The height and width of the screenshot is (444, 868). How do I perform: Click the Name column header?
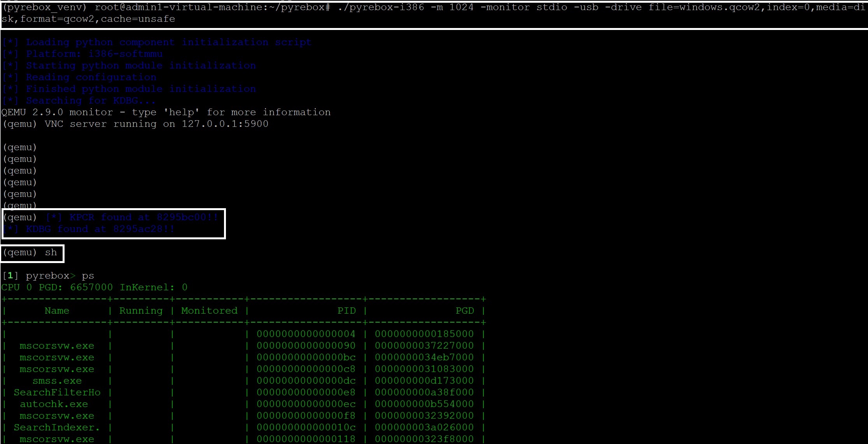pos(56,311)
